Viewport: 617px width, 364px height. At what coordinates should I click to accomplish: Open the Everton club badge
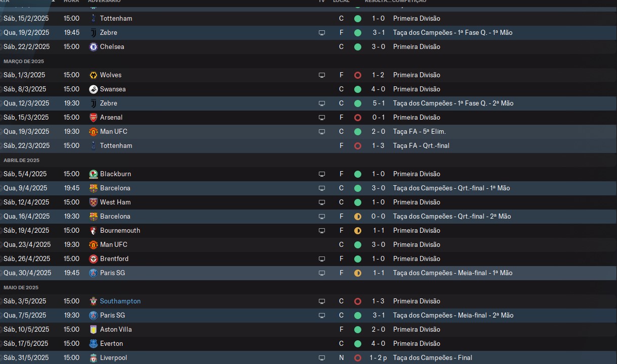pos(93,343)
